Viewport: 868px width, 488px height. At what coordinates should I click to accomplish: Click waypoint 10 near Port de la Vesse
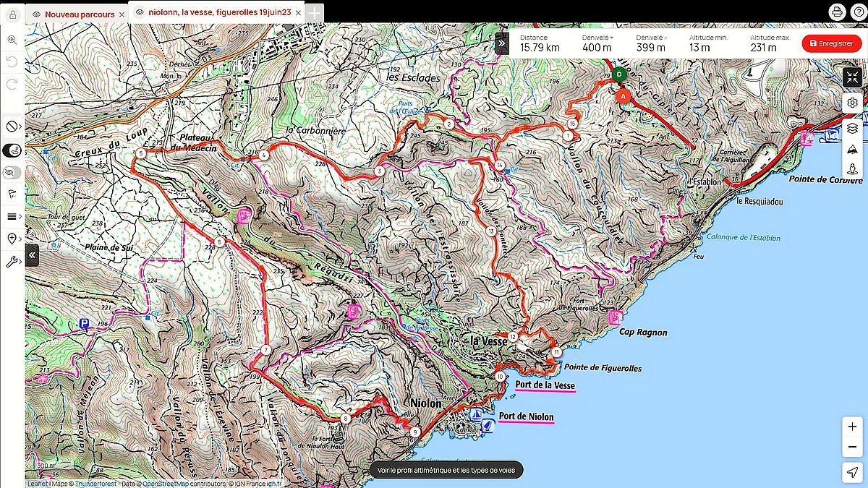(x=500, y=376)
